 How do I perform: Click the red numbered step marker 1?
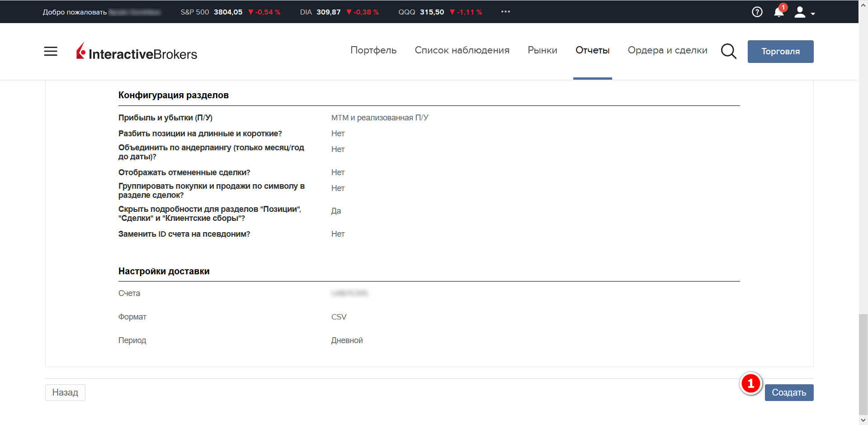pos(751,384)
